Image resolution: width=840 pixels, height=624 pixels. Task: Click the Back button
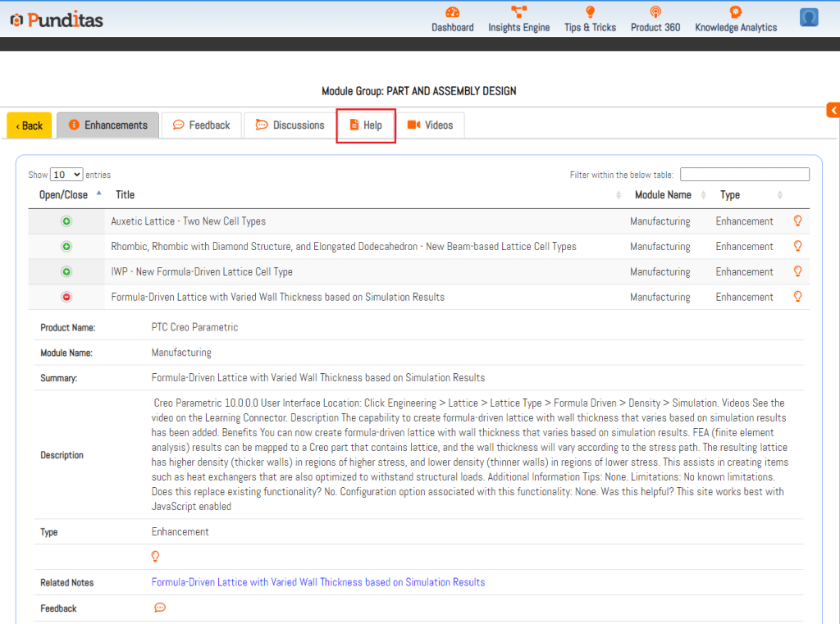30,125
